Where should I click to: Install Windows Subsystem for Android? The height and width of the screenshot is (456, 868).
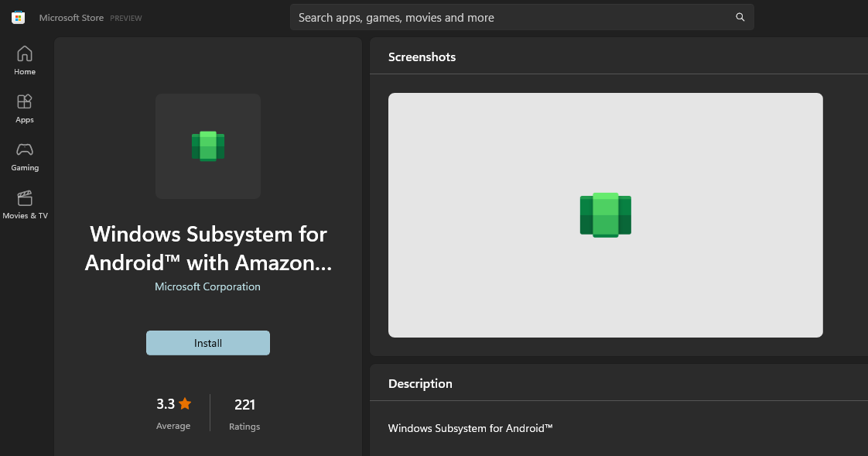[208, 343]
